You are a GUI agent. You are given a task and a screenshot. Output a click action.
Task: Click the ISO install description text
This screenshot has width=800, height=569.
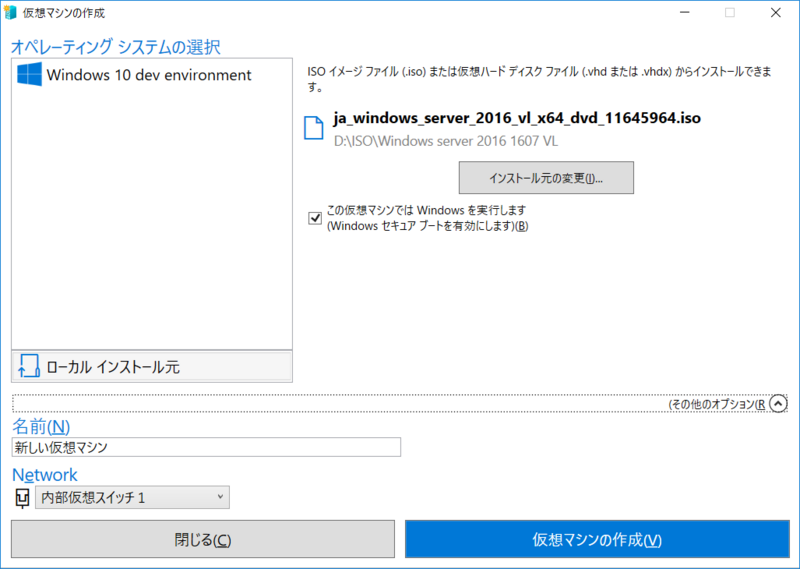click(539, 79)
